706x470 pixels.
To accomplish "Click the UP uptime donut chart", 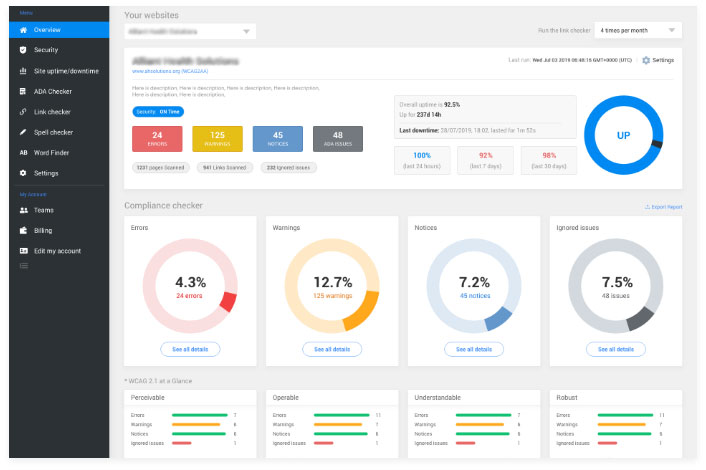I will pos(624,135).
